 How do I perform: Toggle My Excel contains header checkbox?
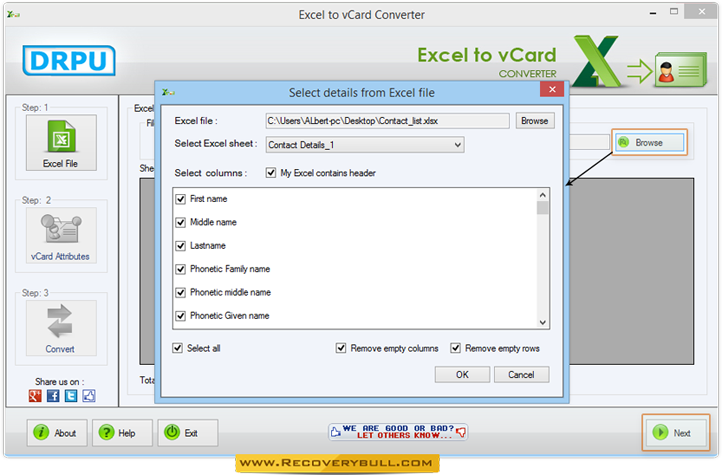click(x=271, y=173)
